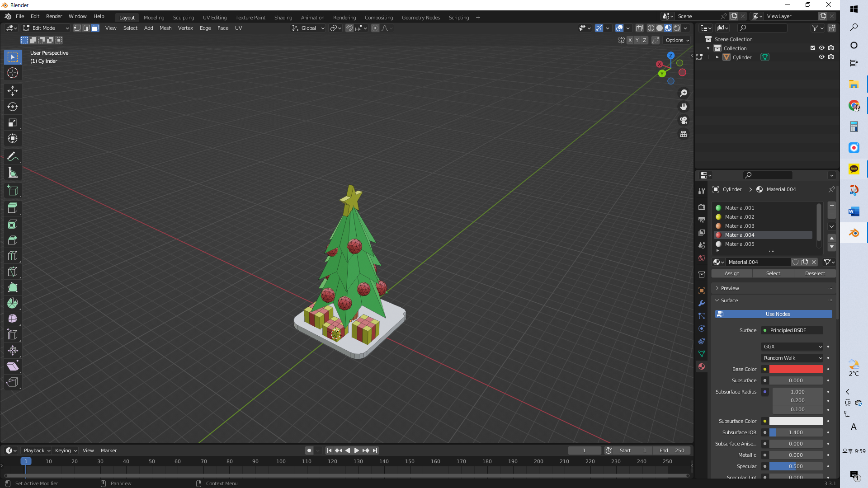868x488 pixels.
Task: Select the Inset Faces tool
Action: pos(13,224)
